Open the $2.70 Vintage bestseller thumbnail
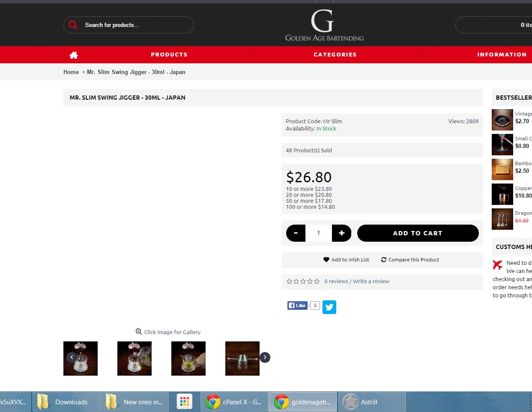The image size is (532, 412). [502, 120]
